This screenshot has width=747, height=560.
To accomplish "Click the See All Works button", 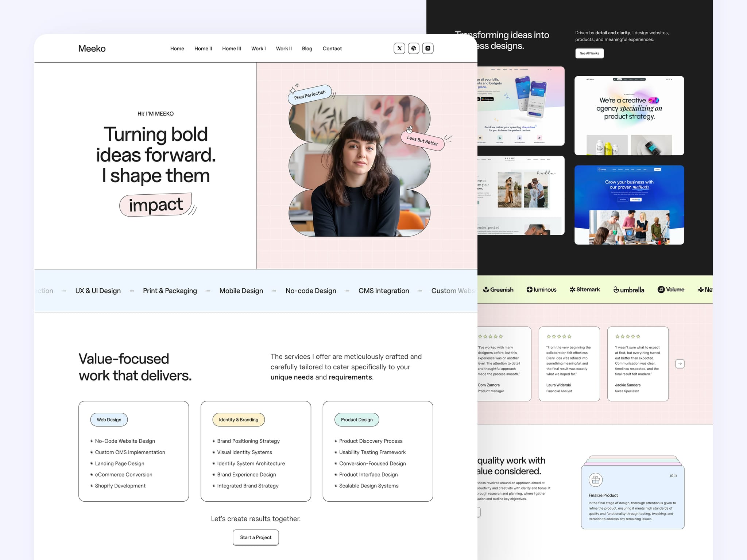I will click(589, 53).
